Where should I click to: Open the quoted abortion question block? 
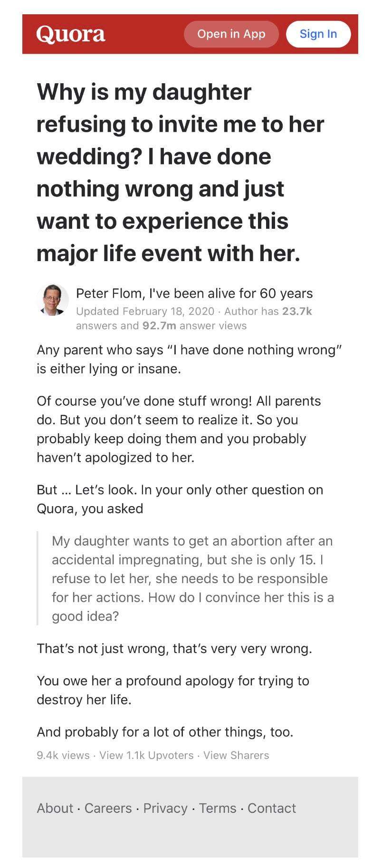click(192, 578)
